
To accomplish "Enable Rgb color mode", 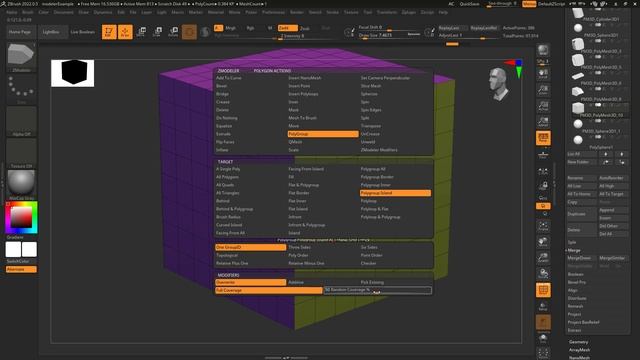I will (250, 28).
